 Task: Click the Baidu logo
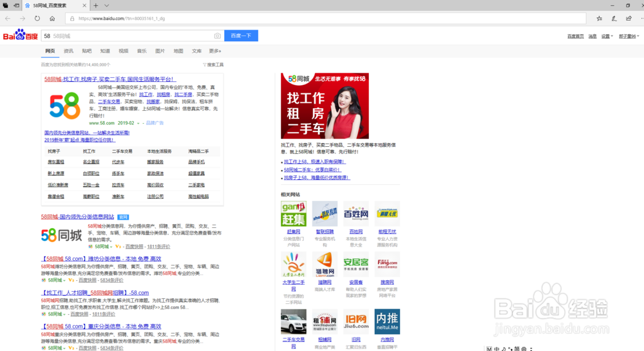point(20,35)
